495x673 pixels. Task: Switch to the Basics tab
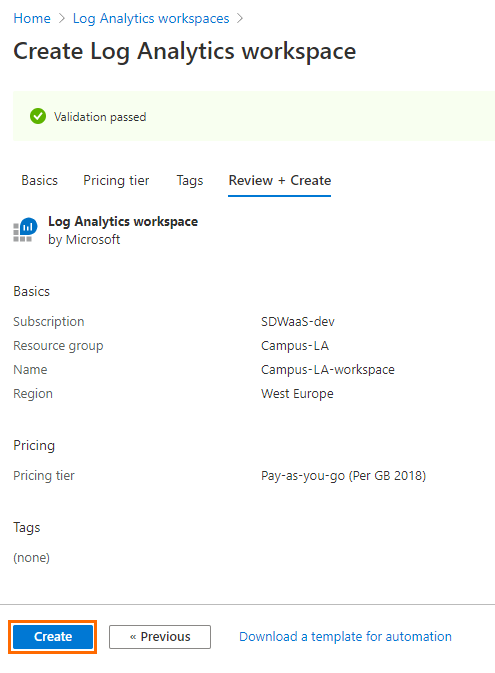pos(39,180)
